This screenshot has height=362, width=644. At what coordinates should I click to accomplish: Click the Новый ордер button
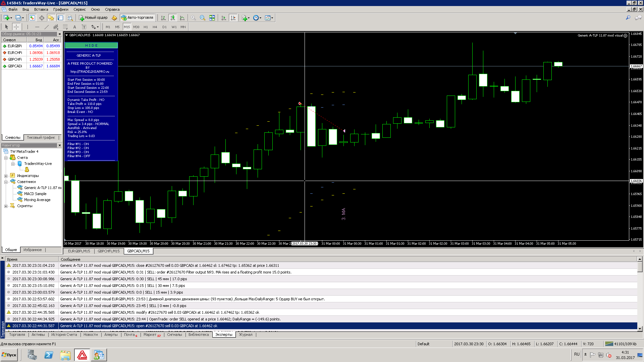[x=93, y=18]
